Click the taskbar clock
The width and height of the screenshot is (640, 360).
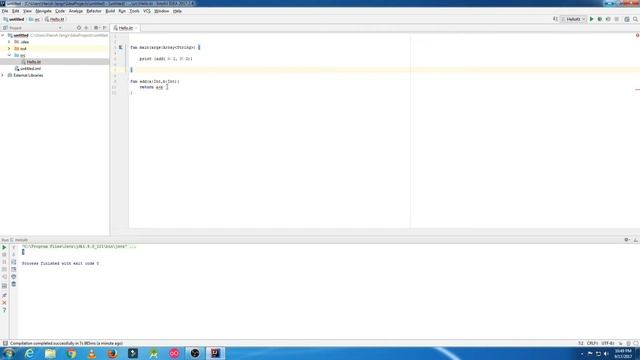[623, 353]
